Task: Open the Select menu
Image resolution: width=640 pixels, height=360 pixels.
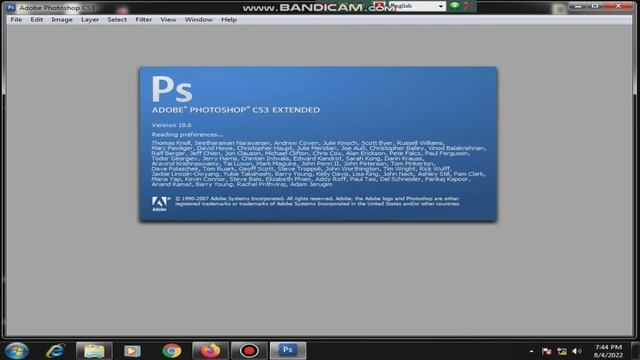Action: (x=117, y=20)
